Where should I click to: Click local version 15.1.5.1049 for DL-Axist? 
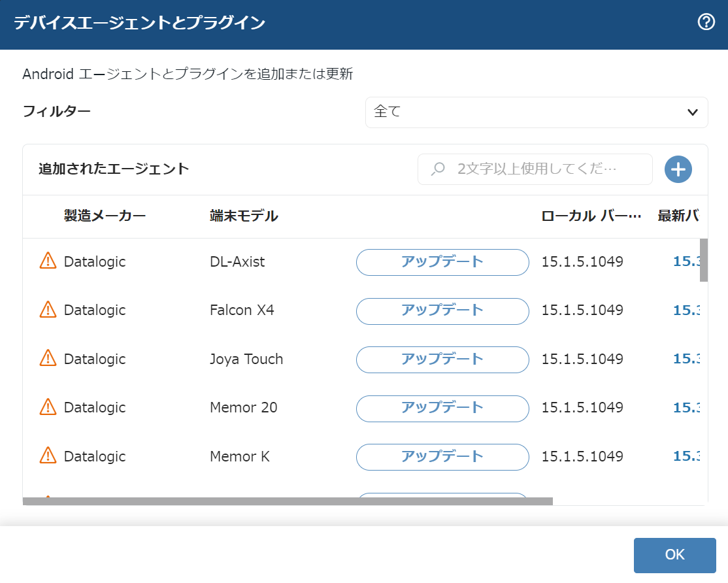(x=582, y=262)
